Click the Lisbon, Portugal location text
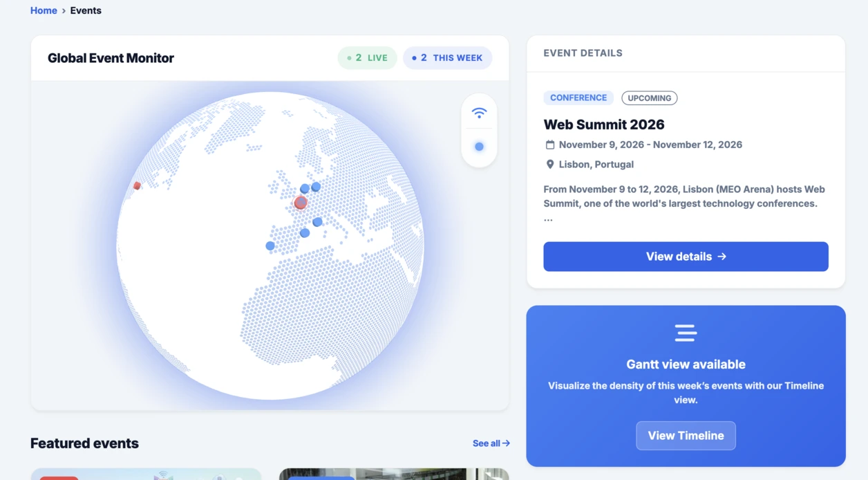Image resolution: width=868 pixels, height=480 pixels. 596,164
